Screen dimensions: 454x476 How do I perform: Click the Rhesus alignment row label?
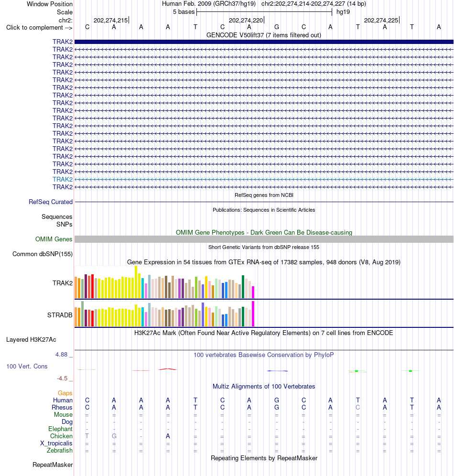(x=62, y=407)
